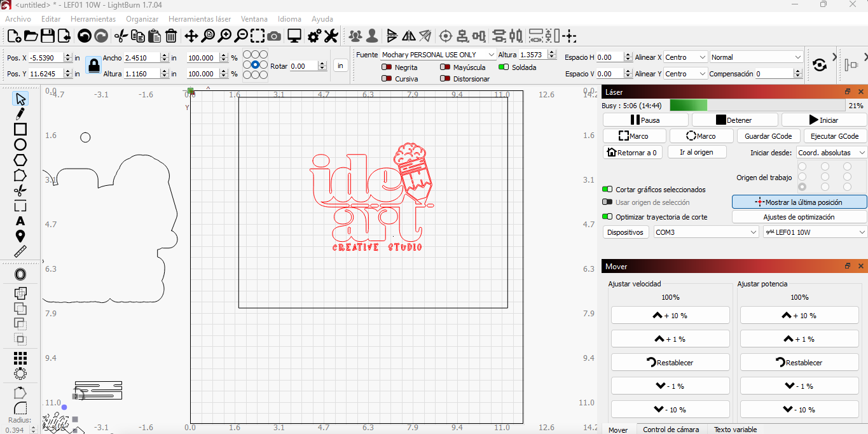The width and height of the screenshot is (868, 434).
Task: Select the Grid Array tool
Action: pos(20,358)
